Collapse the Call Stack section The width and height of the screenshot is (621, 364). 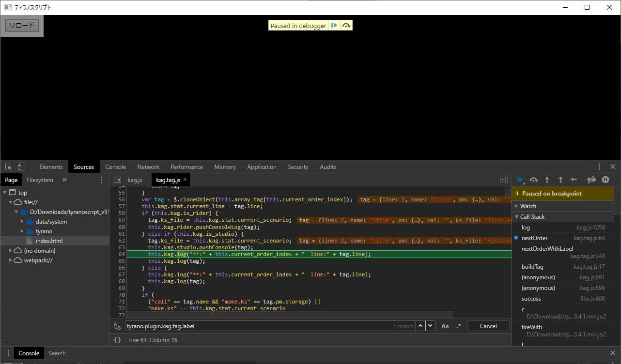(x=532, y=217)
